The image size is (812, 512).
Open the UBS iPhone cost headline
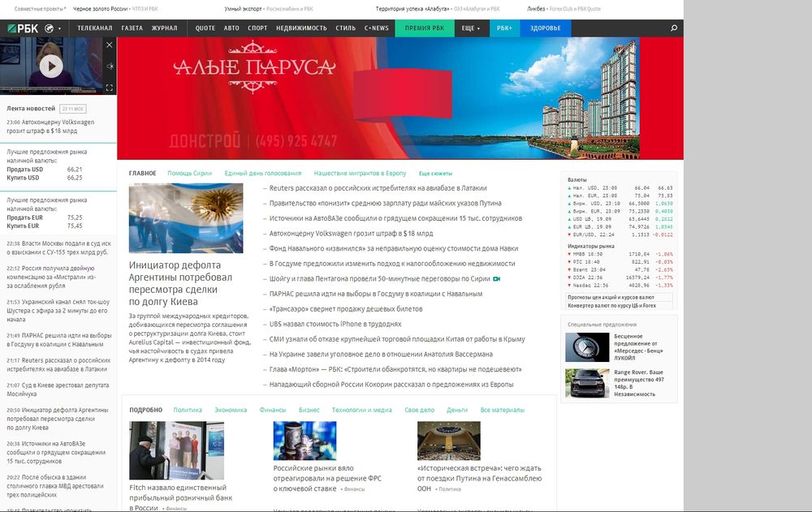coord(335,324)
